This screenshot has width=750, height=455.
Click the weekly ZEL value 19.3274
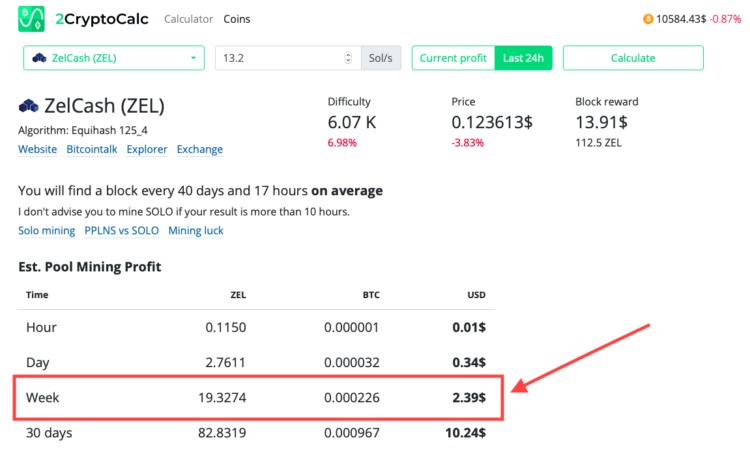pyautogui.click(x=222, y=398)
